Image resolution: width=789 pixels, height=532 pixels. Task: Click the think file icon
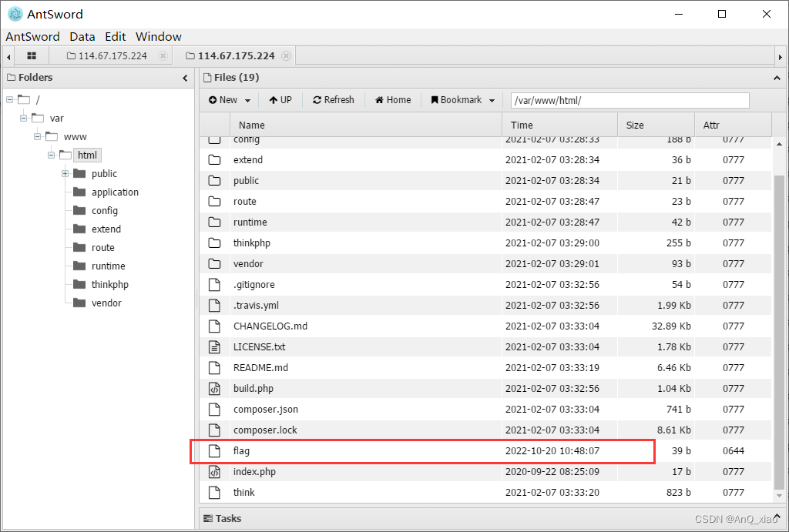click(x=214, y=492)
